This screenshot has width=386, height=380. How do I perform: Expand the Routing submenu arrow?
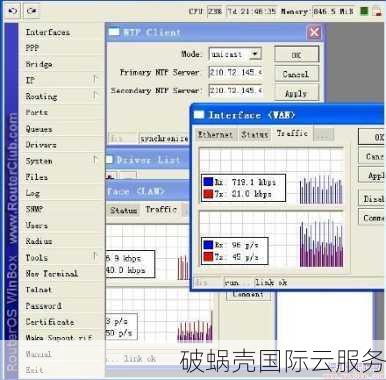pyautogui.click(x=95, y=96)
